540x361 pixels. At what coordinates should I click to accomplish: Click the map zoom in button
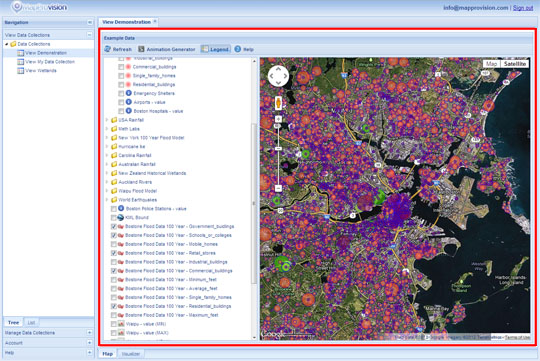(278, 119)
